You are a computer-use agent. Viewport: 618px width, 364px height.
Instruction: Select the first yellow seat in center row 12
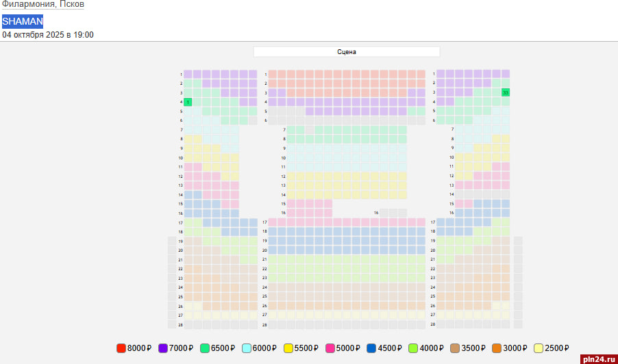tap(291, 177)
